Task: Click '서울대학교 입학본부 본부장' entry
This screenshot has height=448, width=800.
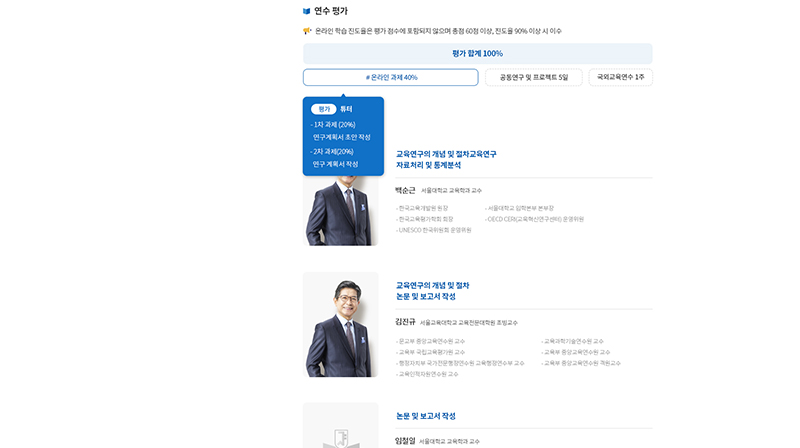Action: (519, 208)
